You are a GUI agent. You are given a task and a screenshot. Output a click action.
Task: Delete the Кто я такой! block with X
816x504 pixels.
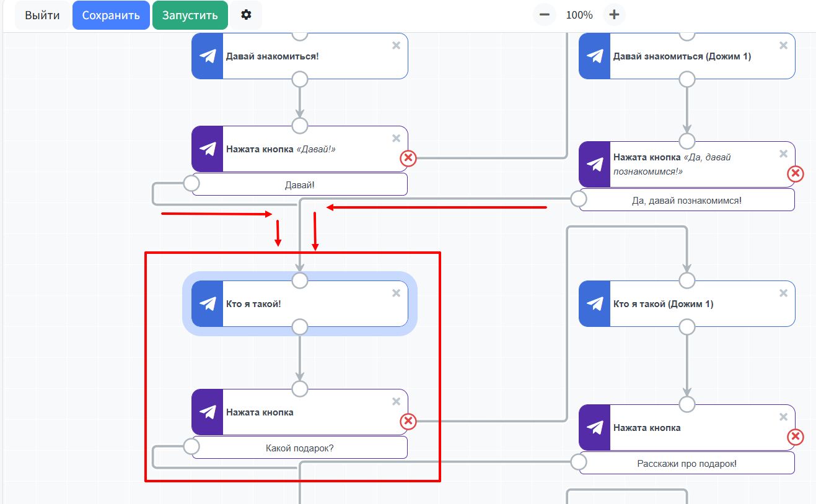point(397,293)
